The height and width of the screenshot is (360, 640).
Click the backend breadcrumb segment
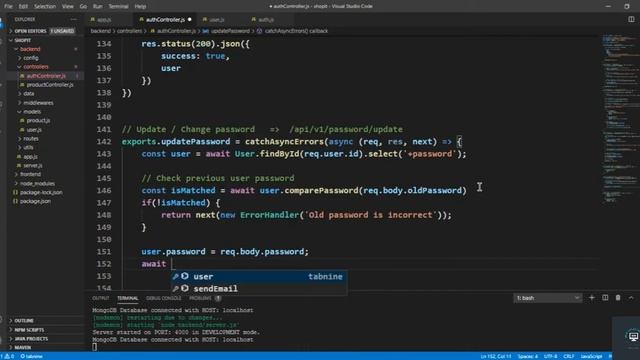(100, 31)
